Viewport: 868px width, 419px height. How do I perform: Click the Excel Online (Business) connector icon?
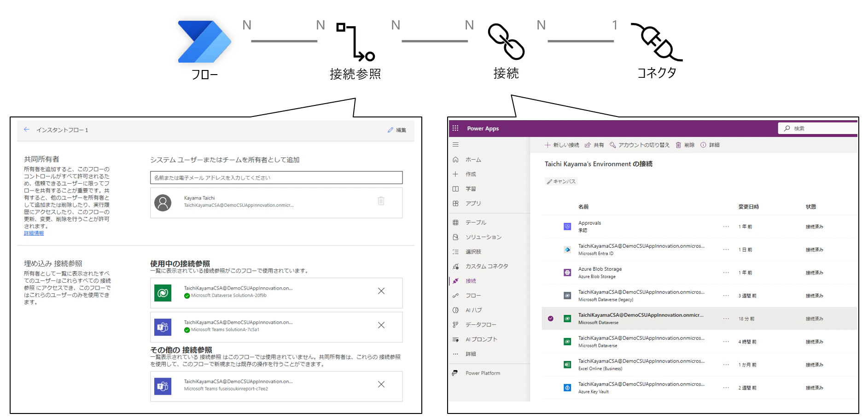(x=567, y=365)
